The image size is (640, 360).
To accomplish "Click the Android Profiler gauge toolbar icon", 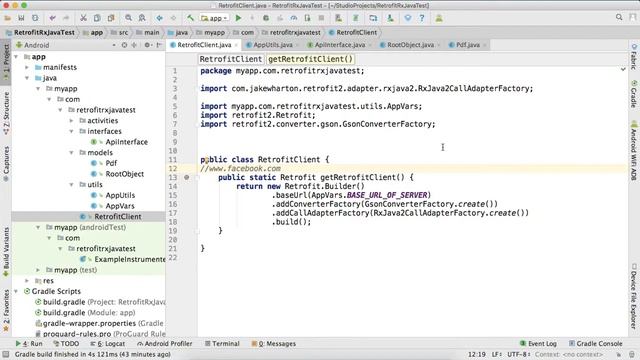I will pyautogui.click(x=294, y=18).
